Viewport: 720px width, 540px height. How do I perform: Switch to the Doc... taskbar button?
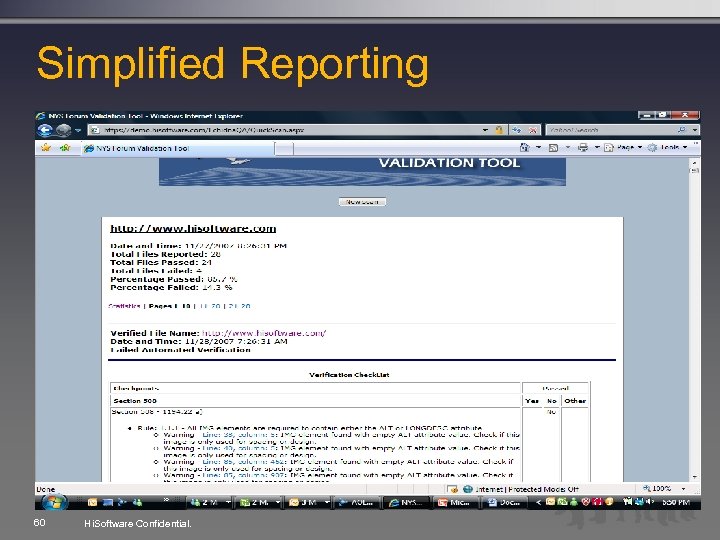point(504,502)
